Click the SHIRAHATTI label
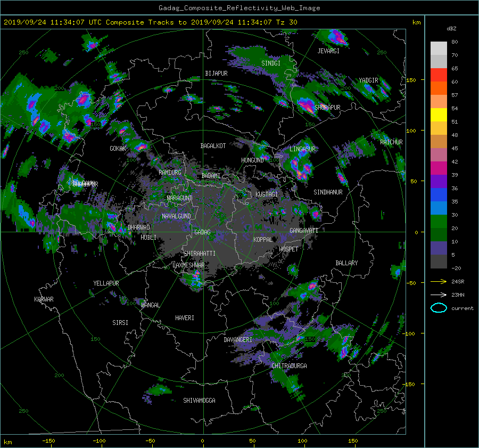 click(200, 254)
